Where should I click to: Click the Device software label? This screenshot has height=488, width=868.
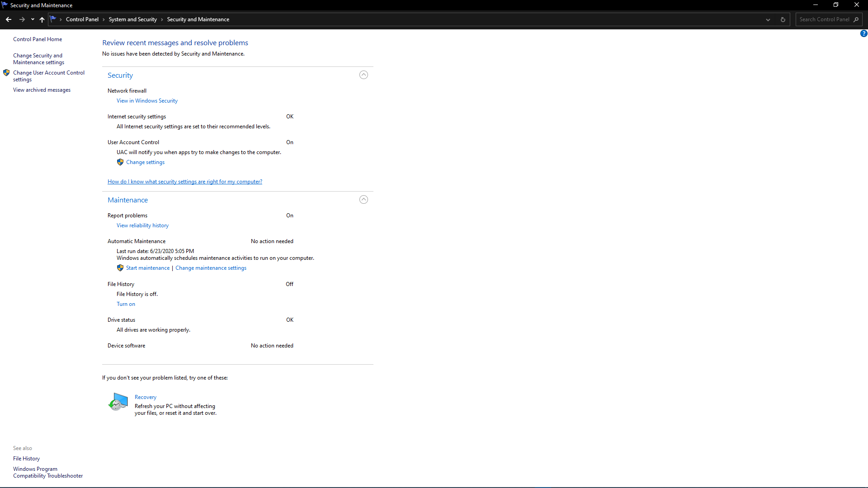126,346
